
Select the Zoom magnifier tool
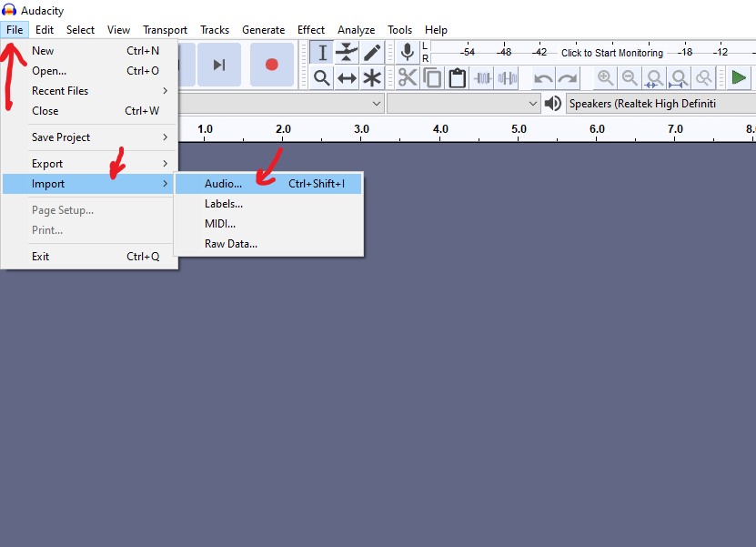321,78
